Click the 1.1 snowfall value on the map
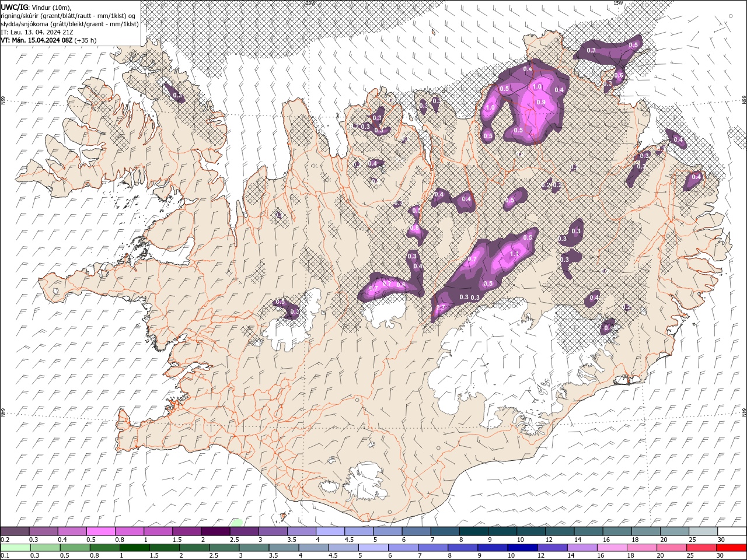Image resolution: width=747 pixels, height=560 pixels. (515, 254)
